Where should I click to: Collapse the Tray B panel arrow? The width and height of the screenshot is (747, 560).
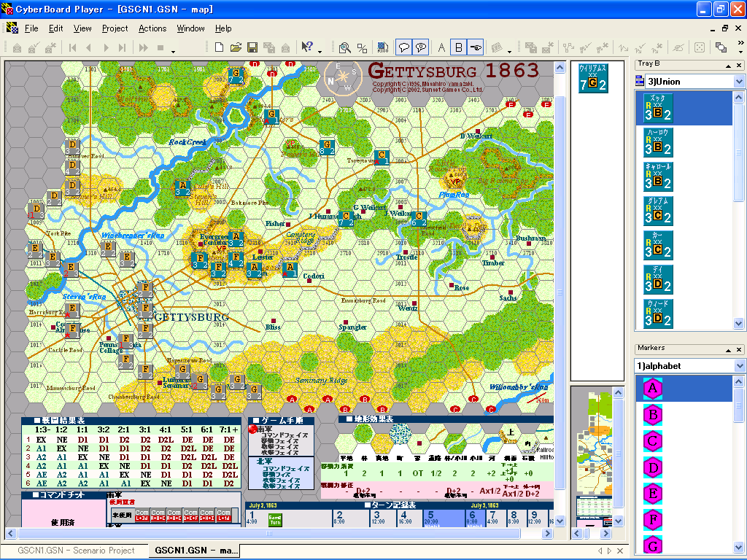pos(728,65)
